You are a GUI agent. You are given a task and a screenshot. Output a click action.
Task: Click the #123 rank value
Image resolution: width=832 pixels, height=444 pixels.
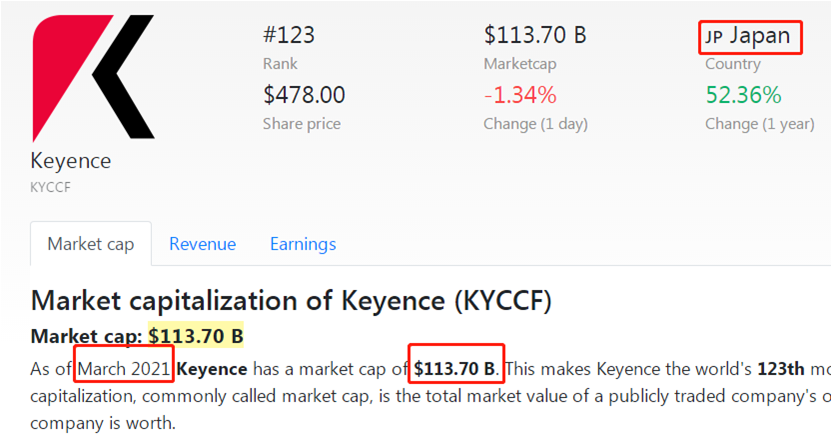pos(289,36)
